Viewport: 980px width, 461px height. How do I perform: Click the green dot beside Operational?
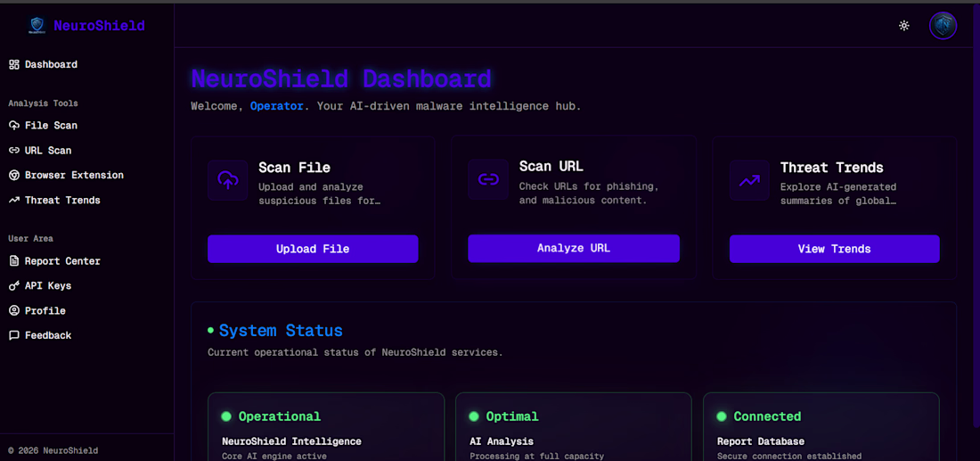(x=226, y=416)
